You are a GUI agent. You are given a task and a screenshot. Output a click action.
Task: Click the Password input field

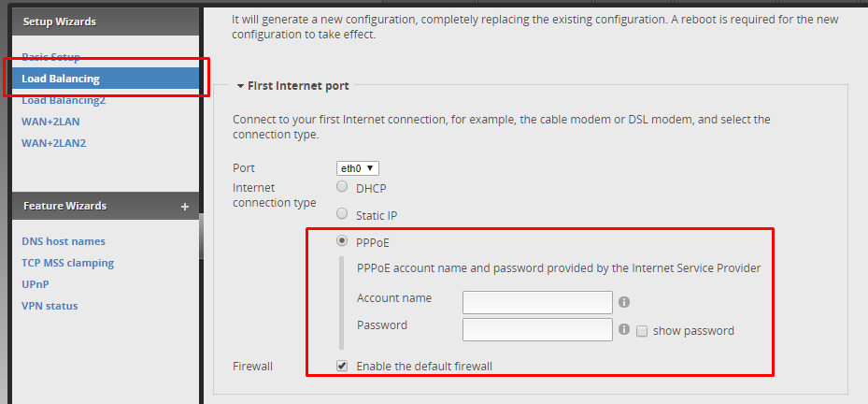(537, 330)
